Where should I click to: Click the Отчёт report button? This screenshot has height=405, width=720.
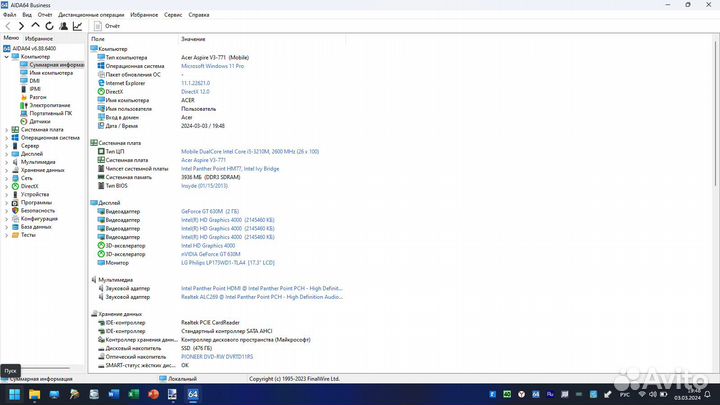107,26
